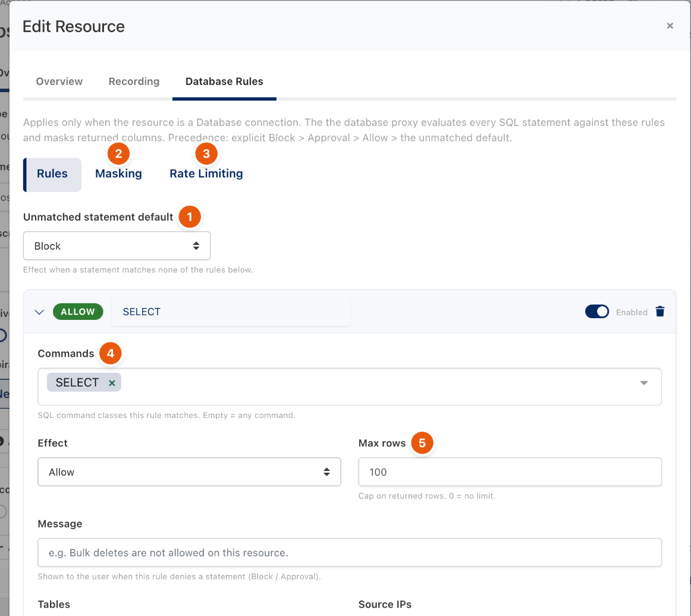Click the Message text field
The image size is (691, 616).
tap(350, 552)
